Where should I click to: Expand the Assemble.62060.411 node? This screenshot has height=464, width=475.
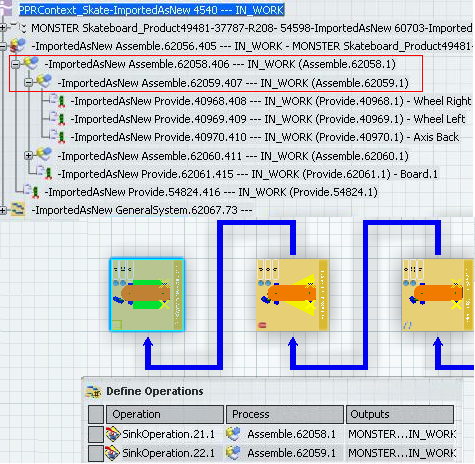pos(29,155)
